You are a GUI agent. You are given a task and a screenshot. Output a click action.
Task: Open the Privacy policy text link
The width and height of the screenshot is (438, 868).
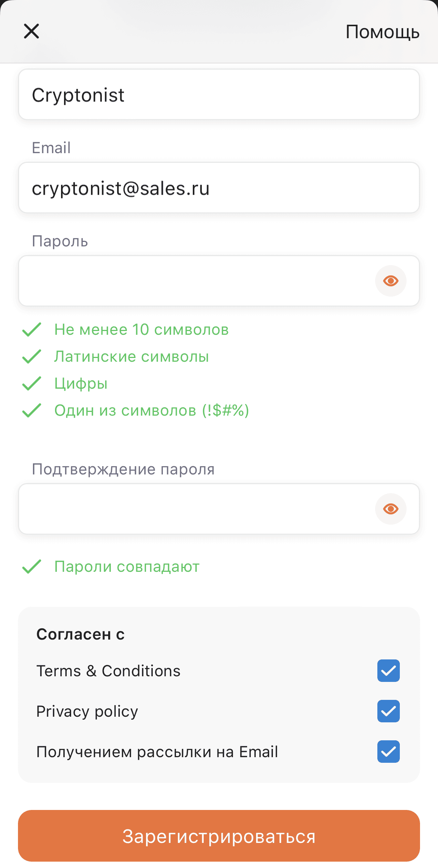tap(87, 711)
